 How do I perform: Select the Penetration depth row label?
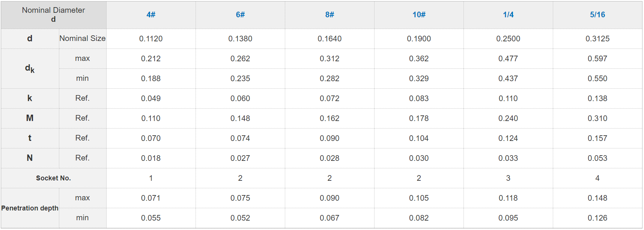point(30,208)
